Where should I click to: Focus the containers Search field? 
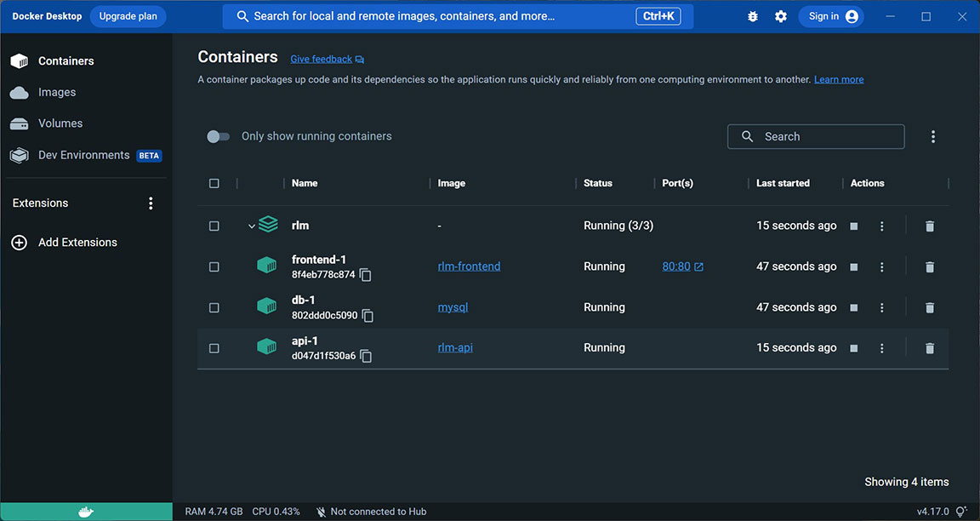point(816,136)
